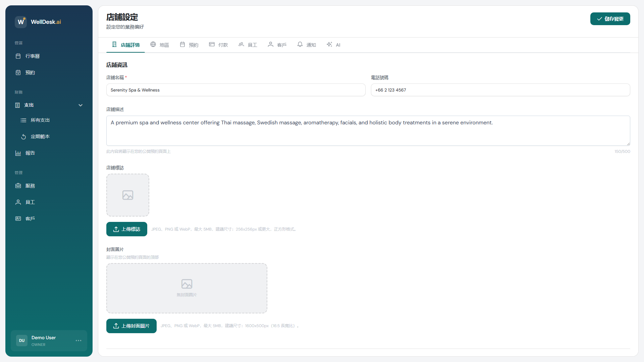Click the 儲存變更 save changes button
644x362 pixels.
[610, 19]
